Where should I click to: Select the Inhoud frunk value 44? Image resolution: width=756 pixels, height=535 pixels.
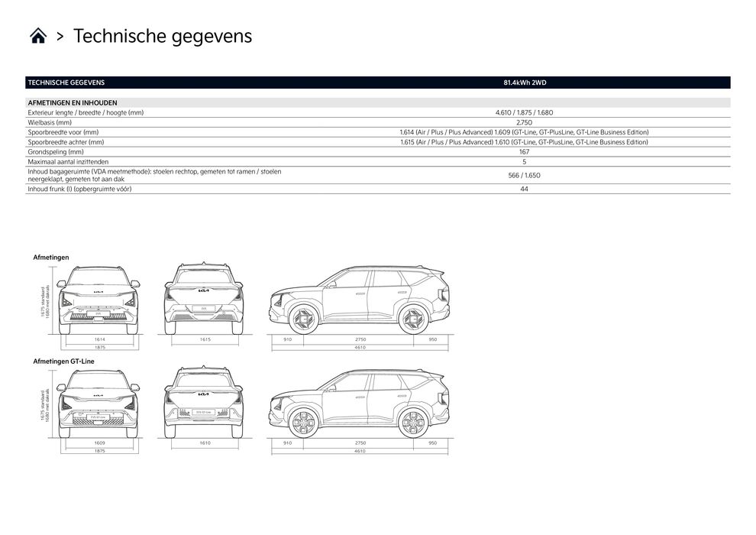[524, 188]
